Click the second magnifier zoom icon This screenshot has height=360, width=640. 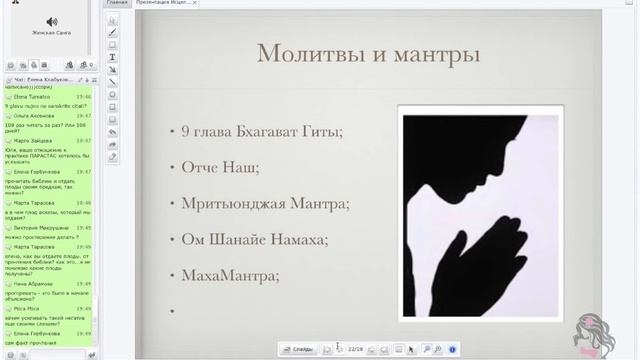click(438, 349)
